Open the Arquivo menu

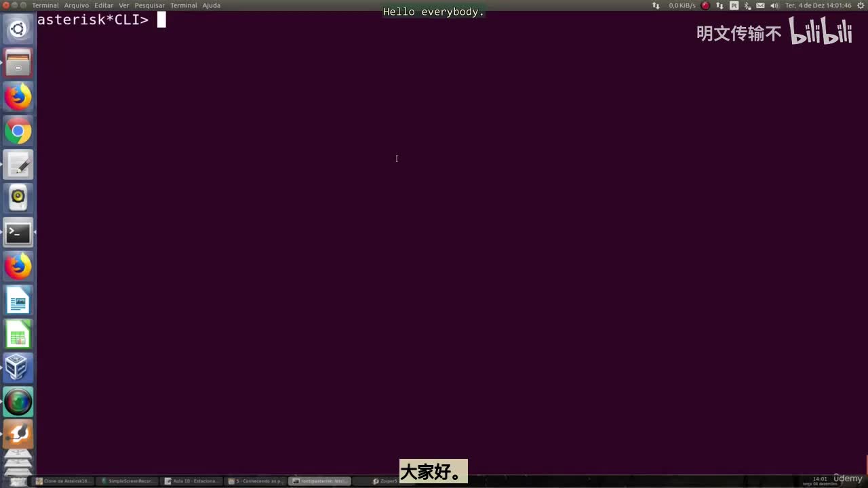(x=77, y=5)
